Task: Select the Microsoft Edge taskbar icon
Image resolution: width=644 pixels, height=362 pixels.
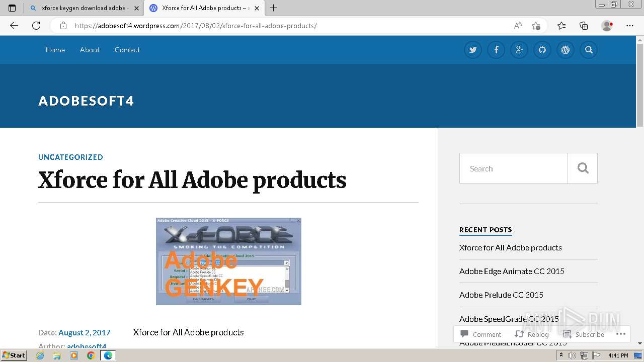Action: click(x=108, y=355)
